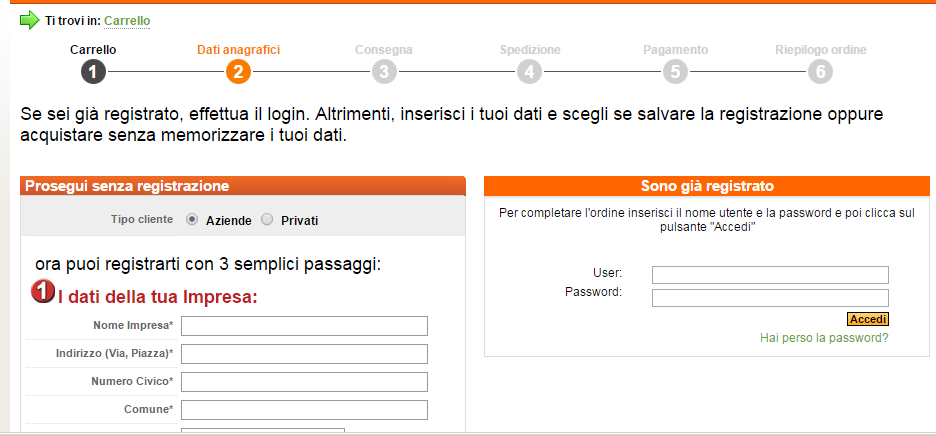Click step 5 Pagamento circle
The image size is (936, 436).
[x=676, y=71]
